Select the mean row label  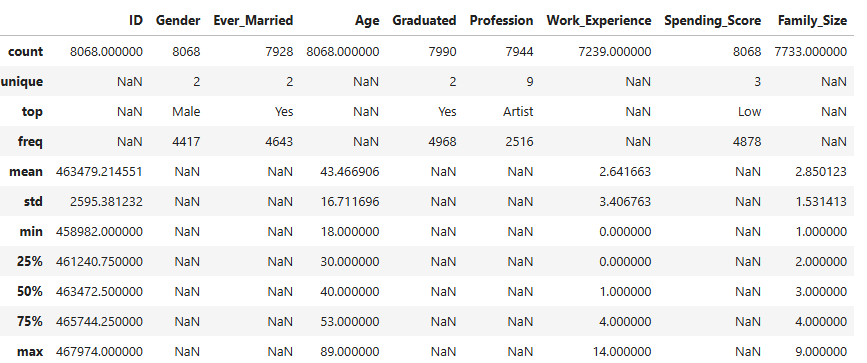click(25, 172)
